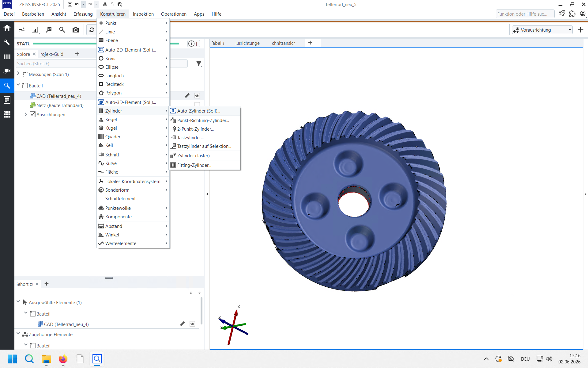Click the snapshot camera toolbar icon
588x368 pixels.
point(75,30)
